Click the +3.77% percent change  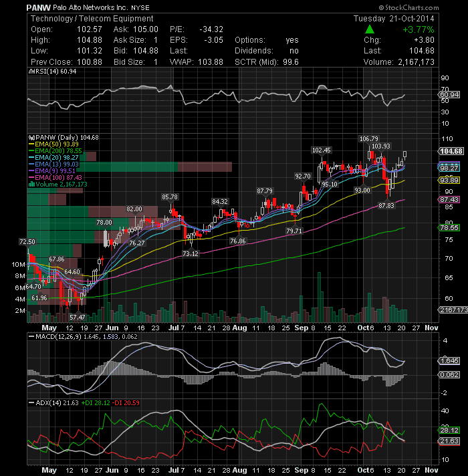(419, 29)
